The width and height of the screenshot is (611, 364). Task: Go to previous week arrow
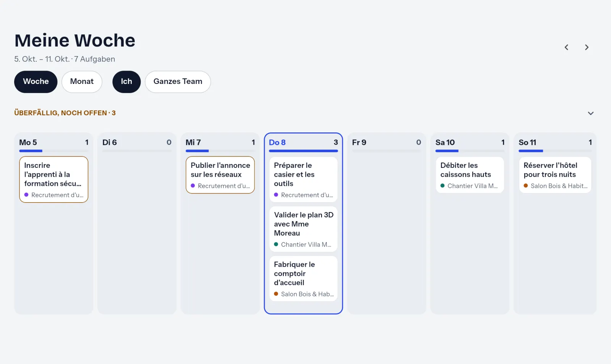click(566, 47)
